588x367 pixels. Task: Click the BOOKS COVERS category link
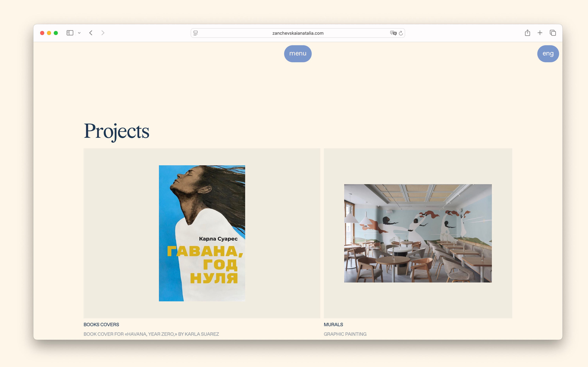pyautogui.click(x=101, y=325)
